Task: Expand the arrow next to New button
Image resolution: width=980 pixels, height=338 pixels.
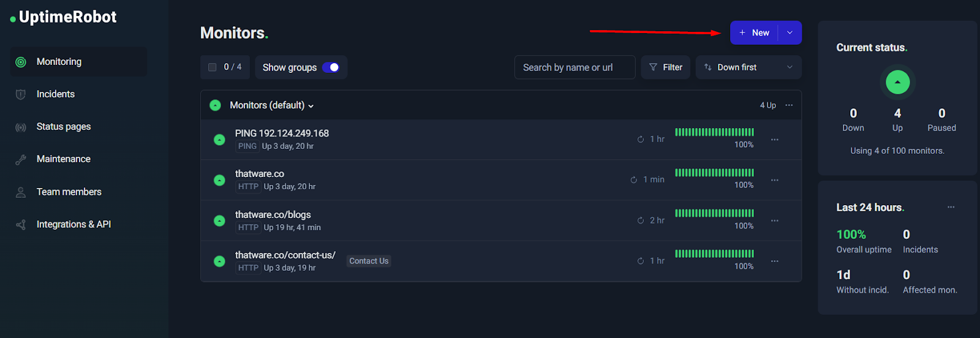Action: (x=790, y=33)
